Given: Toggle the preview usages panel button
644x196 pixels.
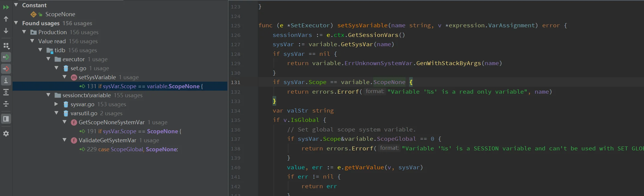Looking at the screenshot, I should click(x=6, y=119).
